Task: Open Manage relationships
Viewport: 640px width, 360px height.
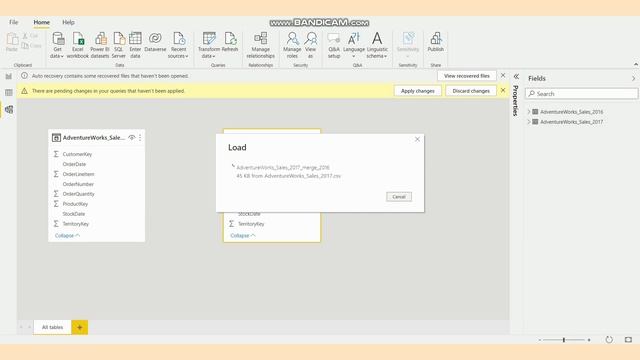Action: click(x=260, y=45)
